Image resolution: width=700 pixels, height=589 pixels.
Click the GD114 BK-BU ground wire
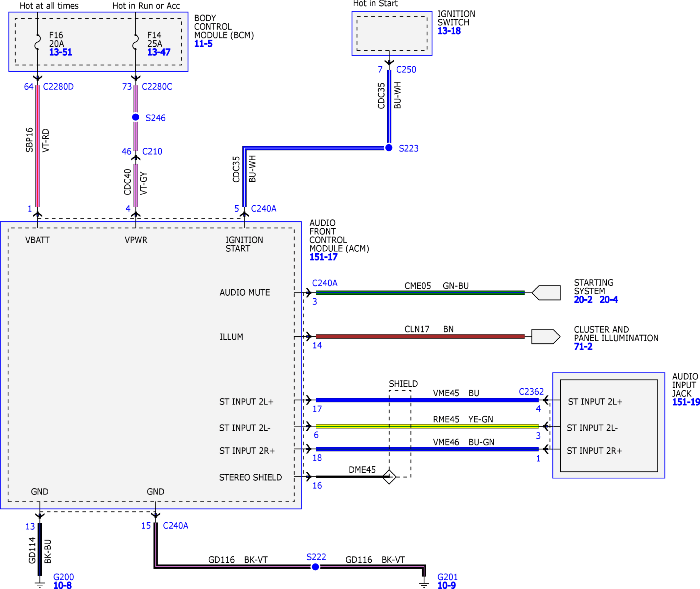click(40, 550)
